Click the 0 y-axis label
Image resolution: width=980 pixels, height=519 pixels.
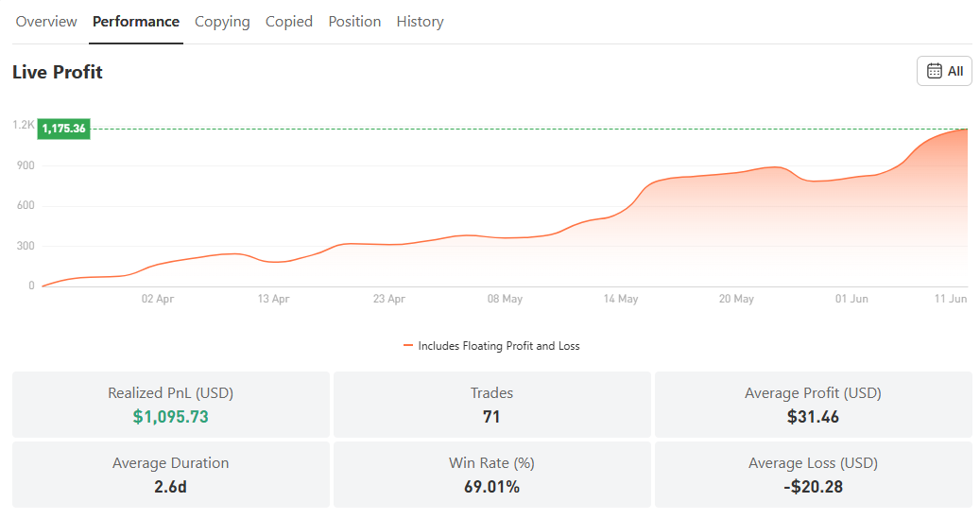pos(31,285)
